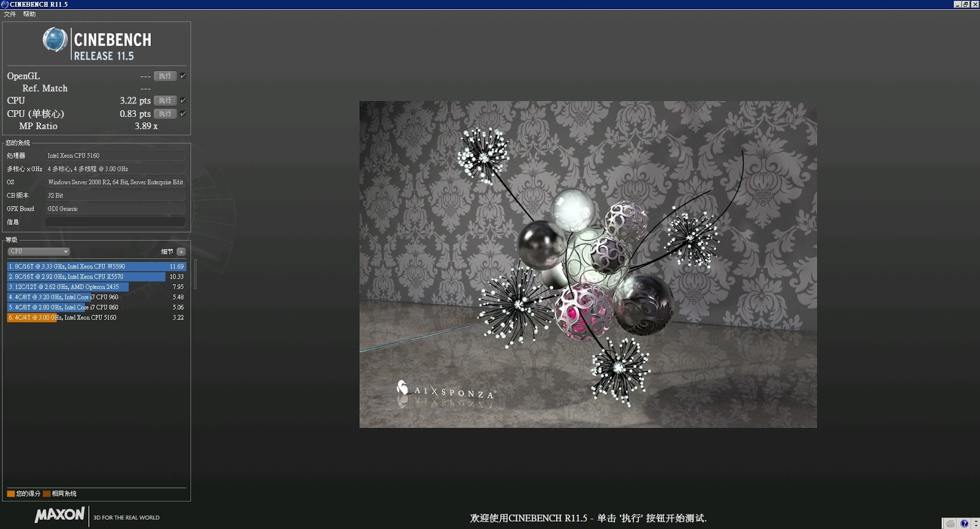Click the Cinebench globe logo icon

[55, 40]
